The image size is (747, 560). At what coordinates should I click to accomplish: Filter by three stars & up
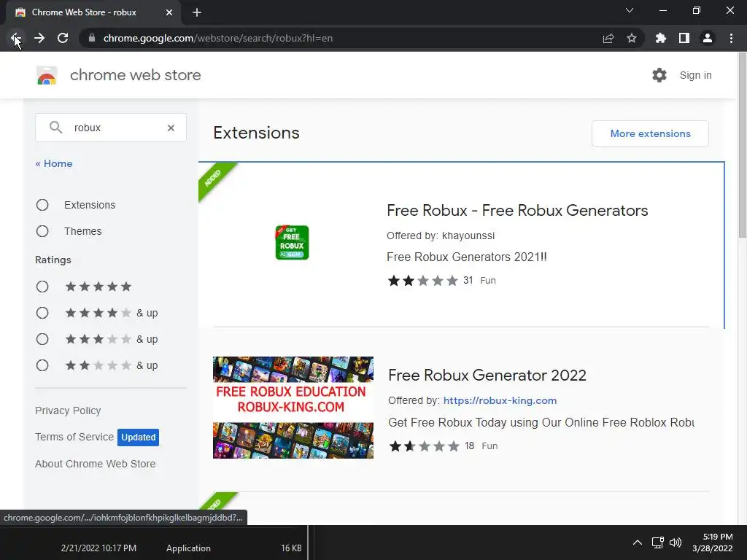click(x=42, y=339)
